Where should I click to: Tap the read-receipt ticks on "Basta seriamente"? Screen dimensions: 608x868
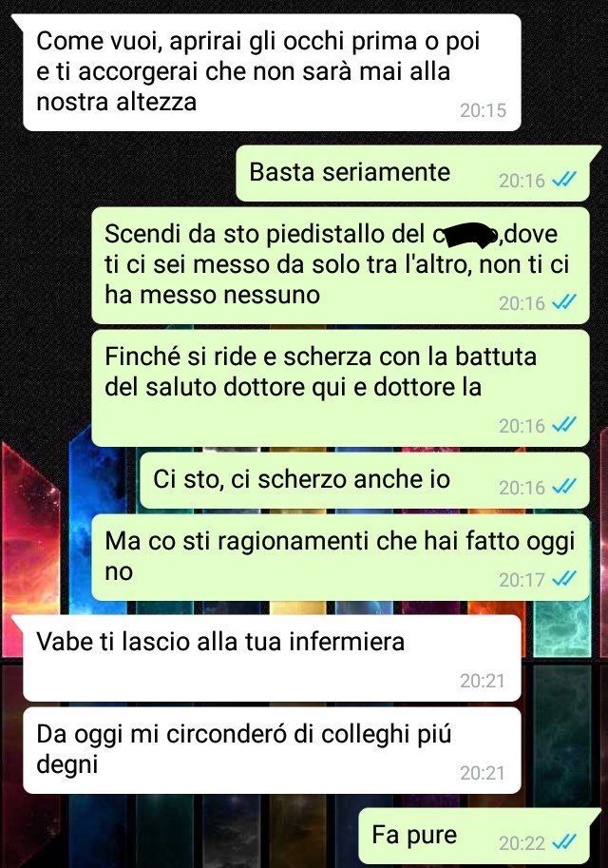[565, 180]
